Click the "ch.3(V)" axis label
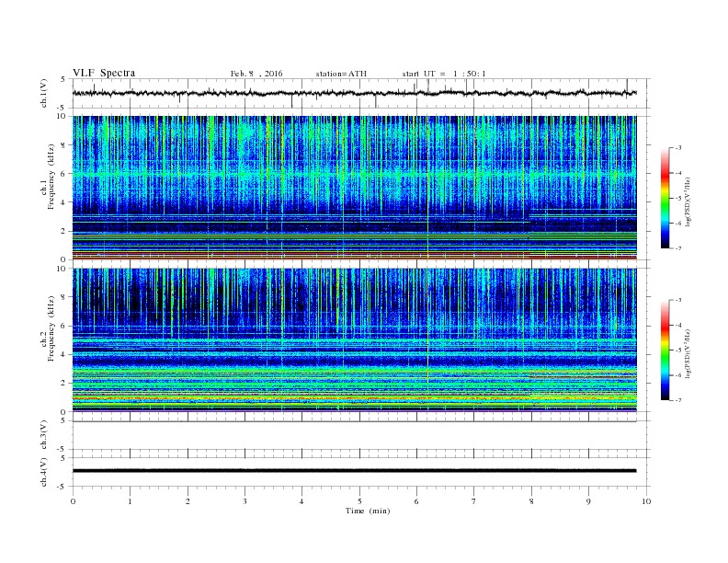Viewport: 728px width, 563px height. (44, 435)
